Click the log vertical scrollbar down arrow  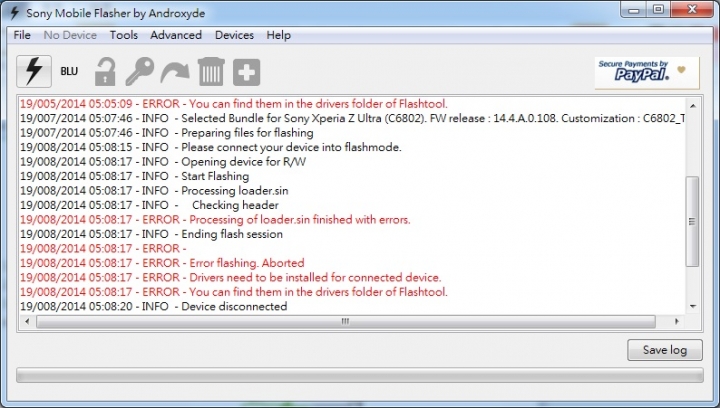[x=693, y=307]
